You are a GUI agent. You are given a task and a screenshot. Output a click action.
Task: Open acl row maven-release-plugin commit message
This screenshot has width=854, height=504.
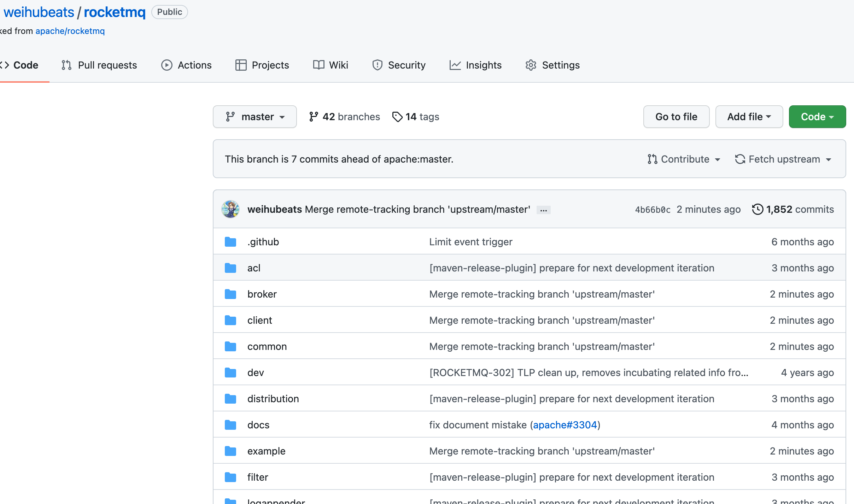pos(572,268)
